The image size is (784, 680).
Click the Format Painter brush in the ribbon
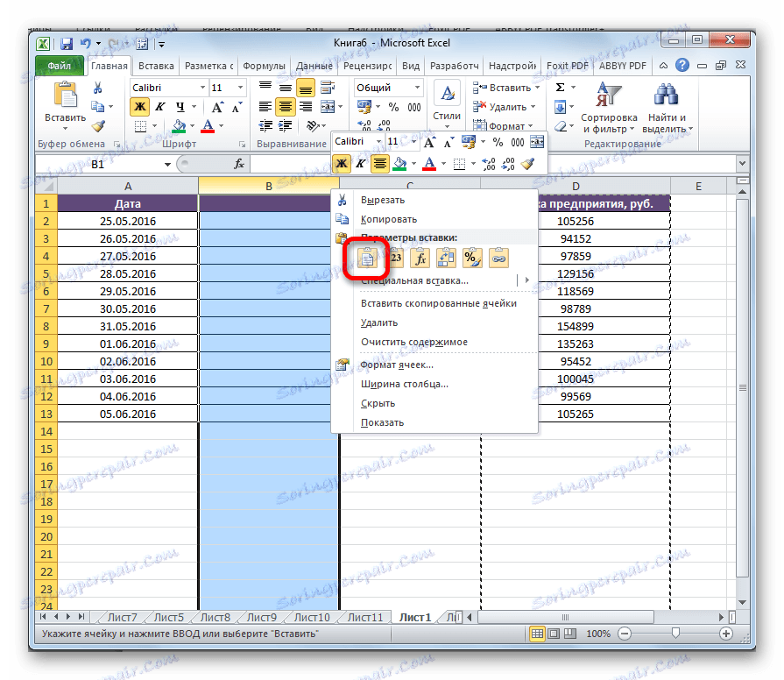(x=98, y=126)
